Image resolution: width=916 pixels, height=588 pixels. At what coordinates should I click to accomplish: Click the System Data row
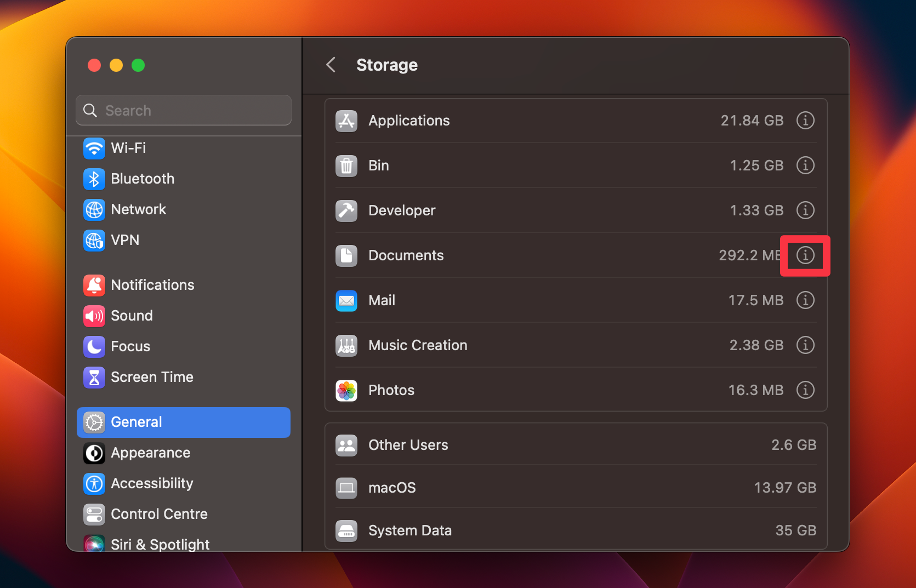575,530
